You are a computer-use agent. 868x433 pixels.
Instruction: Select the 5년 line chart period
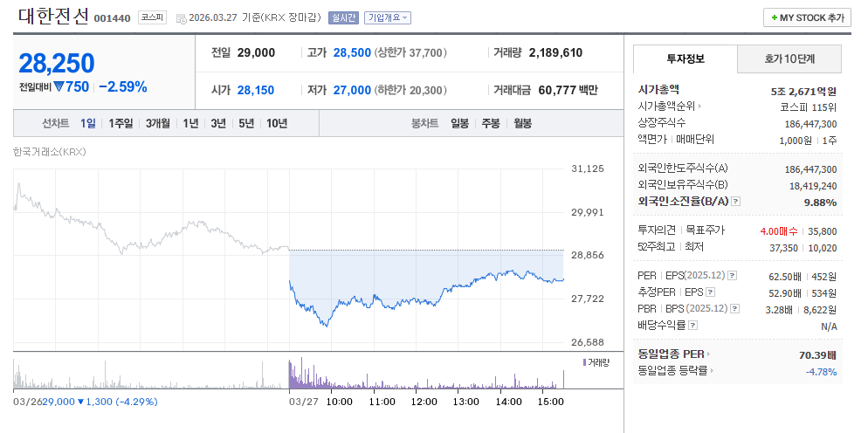tap(246, 123)
